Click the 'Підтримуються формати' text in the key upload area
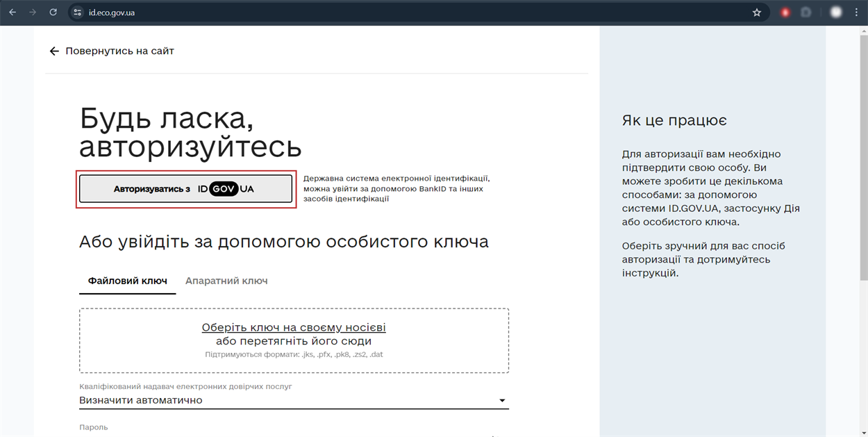 294,354
